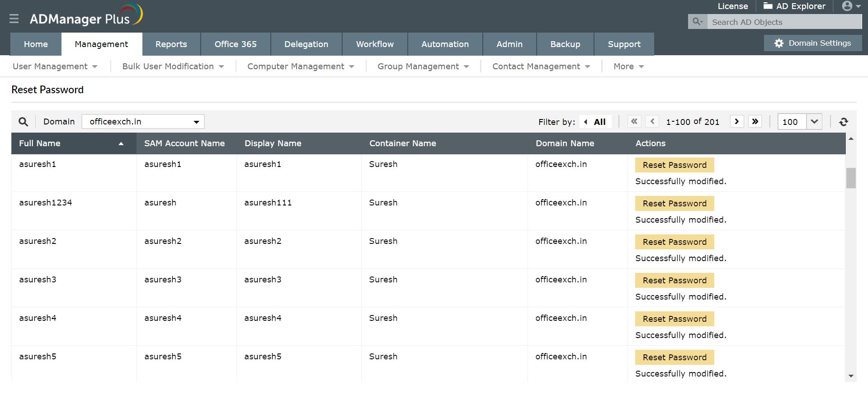Image resolution: width=868 pixels, height=396 pixels.
Task: Refresh the Reset Password list
Action: pyautogui.click(x=844, y=122)
